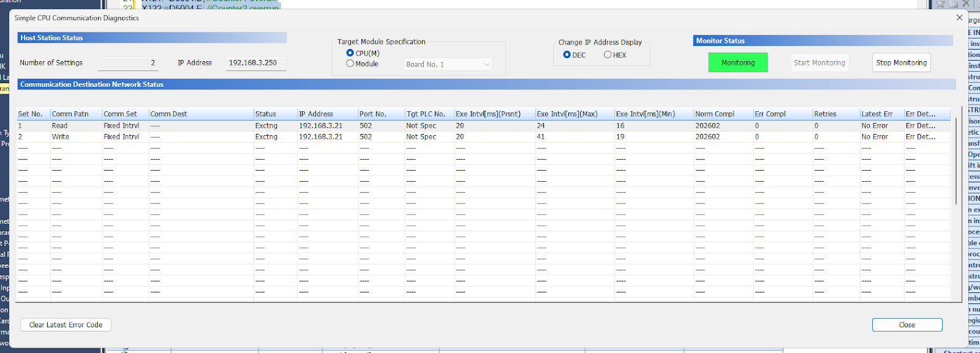Click the Set No. column header
Viewport: 980px width, 353px height.
[33, 114]
